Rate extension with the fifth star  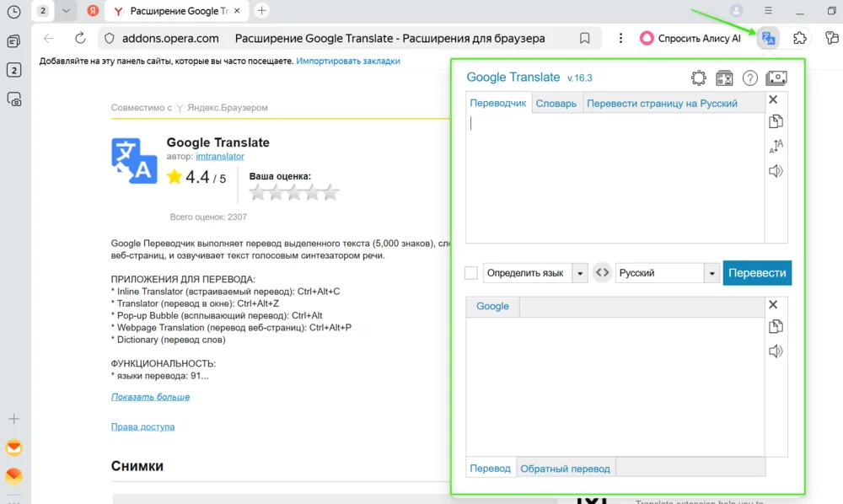point(330,192)
